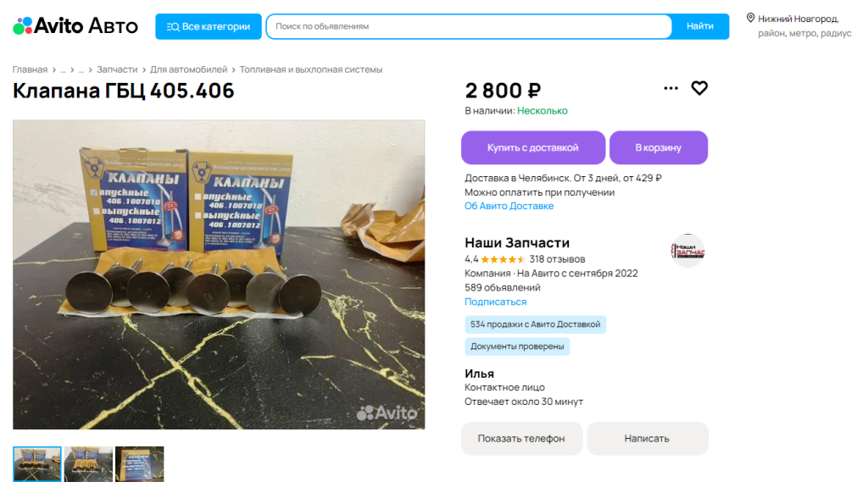Open the Об Авито Доставке link
Viewport: 868px width, 504px height.
(x=509, y=205)
